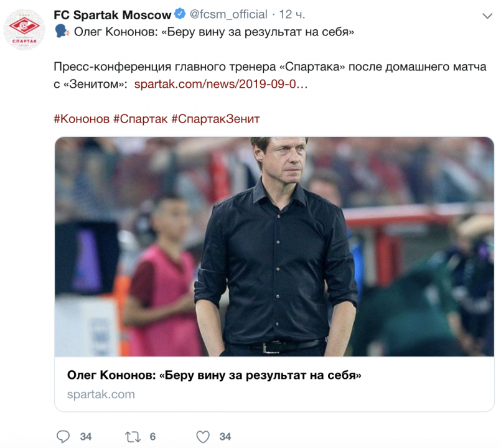Click the spartak.com domain under the card

[x=101, y=394]
